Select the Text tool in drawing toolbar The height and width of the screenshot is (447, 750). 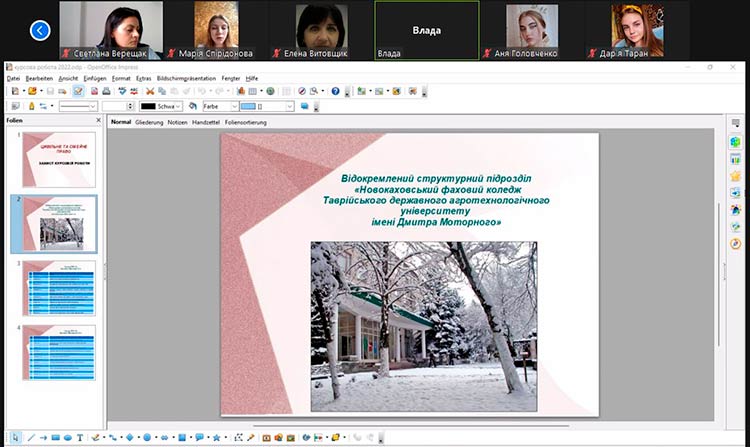[80, 437]
